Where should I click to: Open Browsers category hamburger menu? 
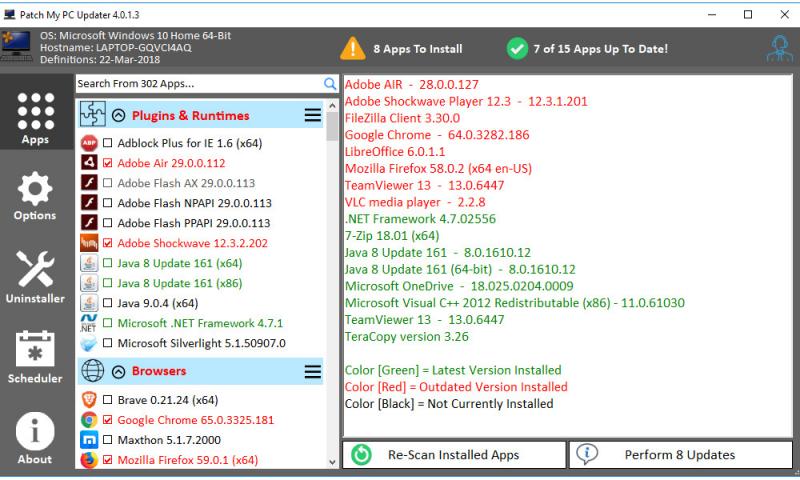(x=313, y=371)
